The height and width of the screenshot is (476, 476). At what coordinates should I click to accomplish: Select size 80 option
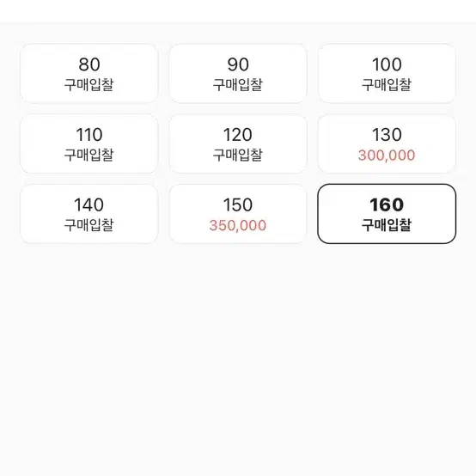[x=89, y=74]
